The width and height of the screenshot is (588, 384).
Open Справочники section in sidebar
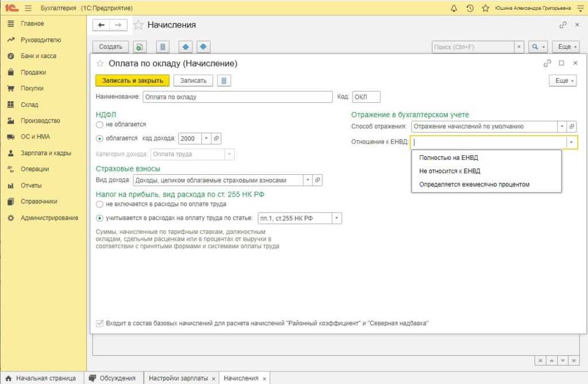tap(39, 202)
